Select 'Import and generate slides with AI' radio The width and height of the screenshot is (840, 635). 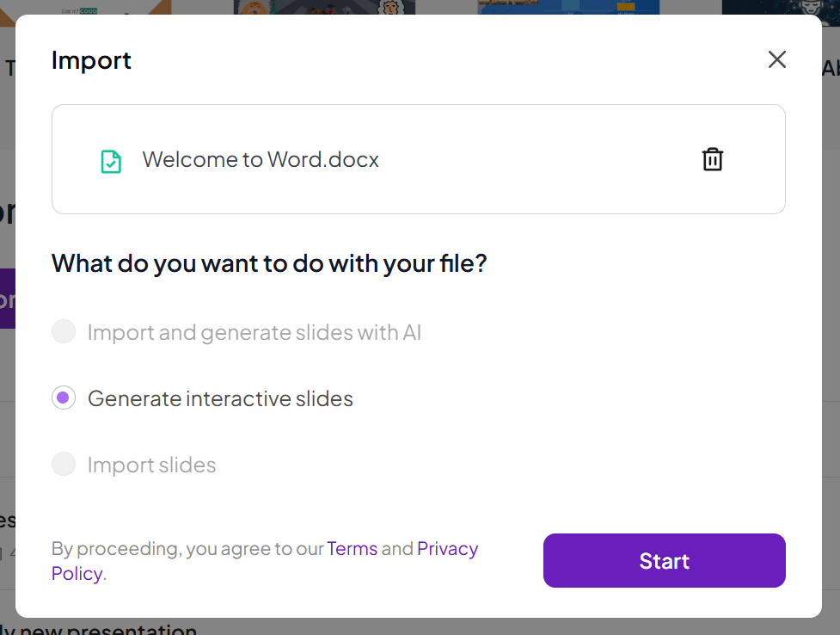click(64, 332)
